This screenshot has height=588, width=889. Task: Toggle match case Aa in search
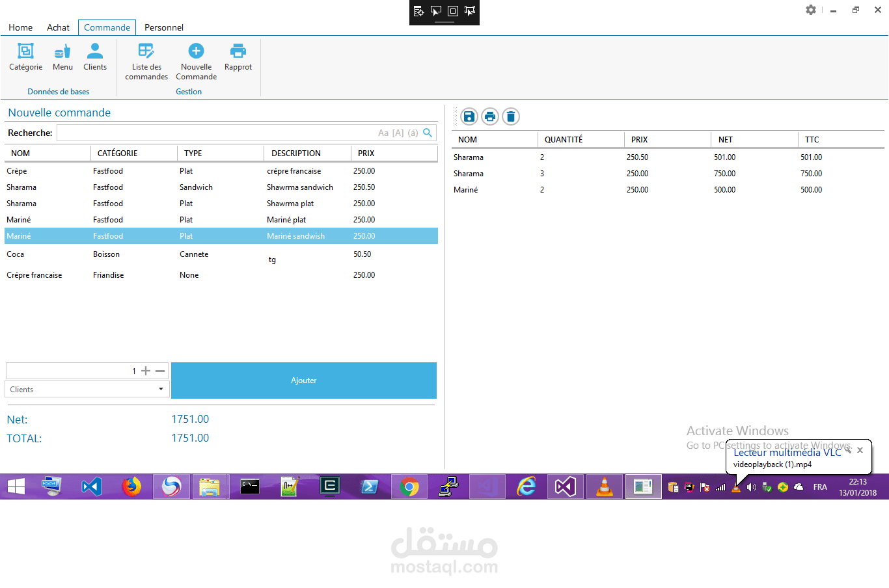[383, 133]
